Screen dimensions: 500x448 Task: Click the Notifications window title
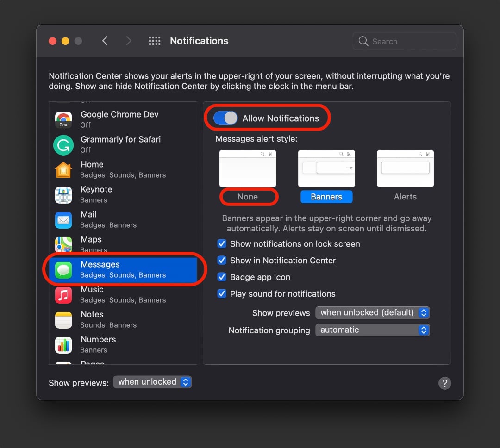[x=199, y=41]
